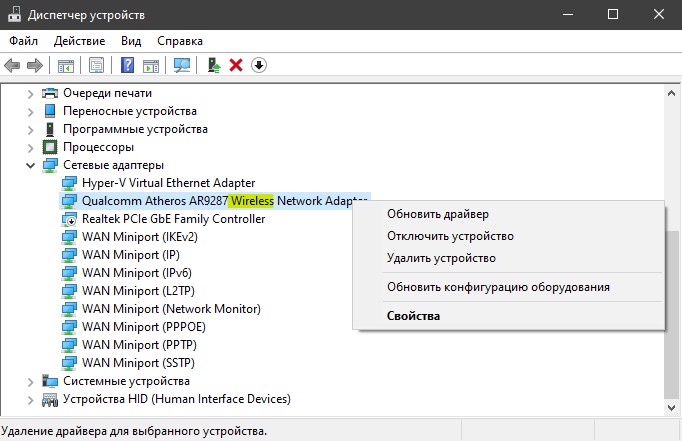The image size is (682, 441).
Task: Select WAN Miniport (SSTP)
Action: point(138,363)
